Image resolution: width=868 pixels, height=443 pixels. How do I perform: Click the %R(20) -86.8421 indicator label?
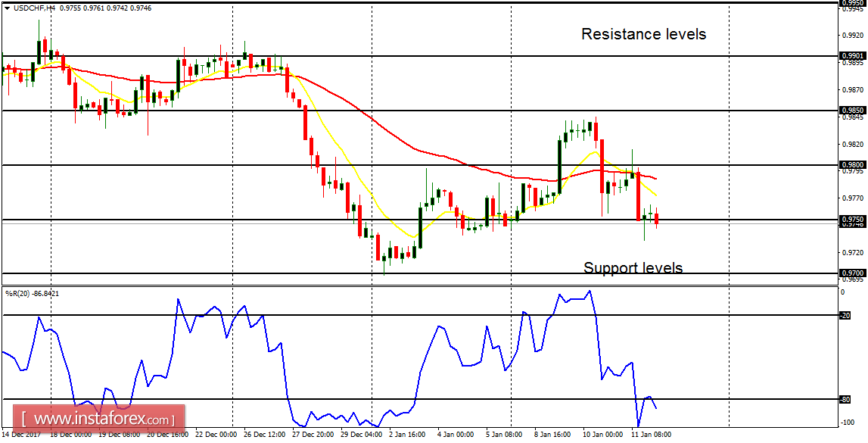tap(32, 293)
